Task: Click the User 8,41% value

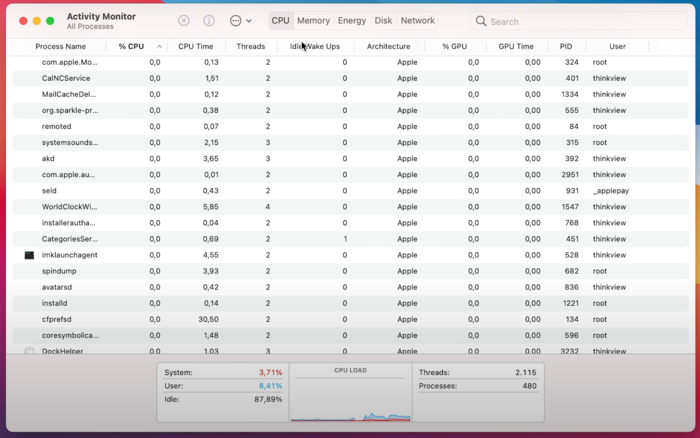Action: [x=271, y=386]
